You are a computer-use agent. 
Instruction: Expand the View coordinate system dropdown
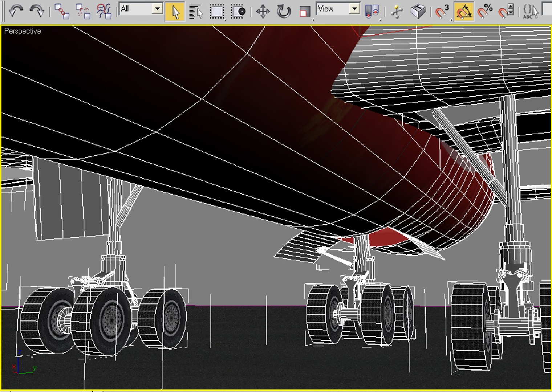(x=338, y=9)
